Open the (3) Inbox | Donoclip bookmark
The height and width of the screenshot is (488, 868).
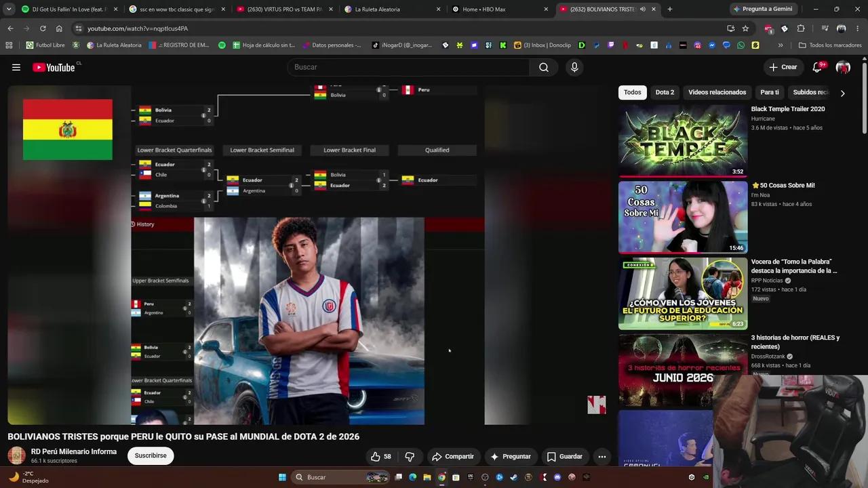point(542,45)
